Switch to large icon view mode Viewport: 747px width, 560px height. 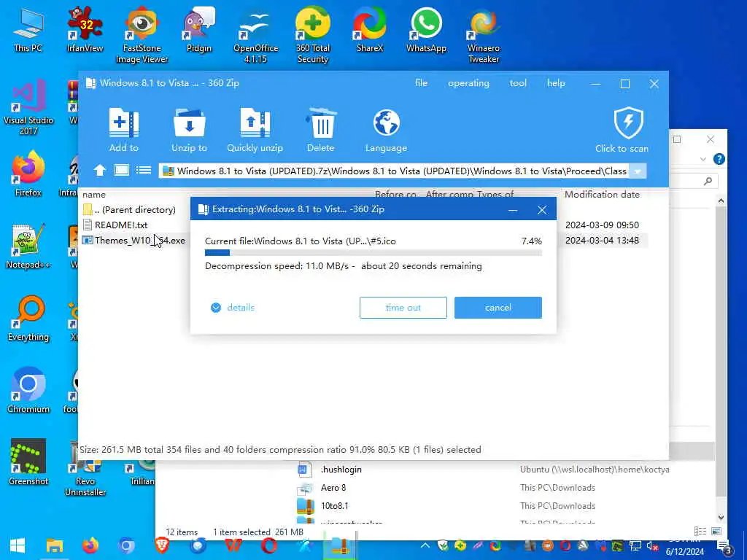tap(122, 170)
